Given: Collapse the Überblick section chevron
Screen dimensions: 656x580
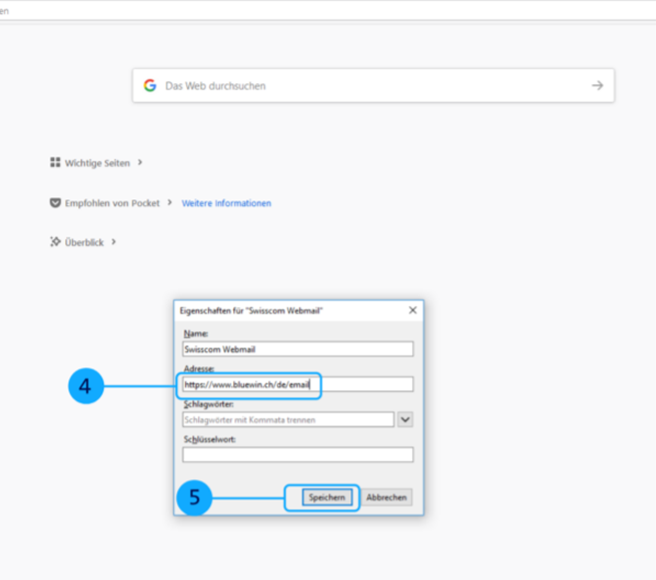Looking at the screenshot, I should (114, 242).
